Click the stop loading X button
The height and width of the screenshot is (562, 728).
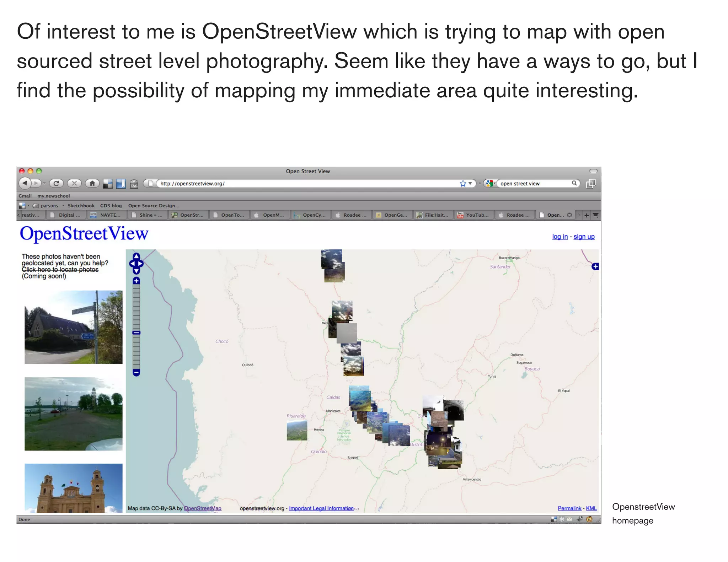74,183
